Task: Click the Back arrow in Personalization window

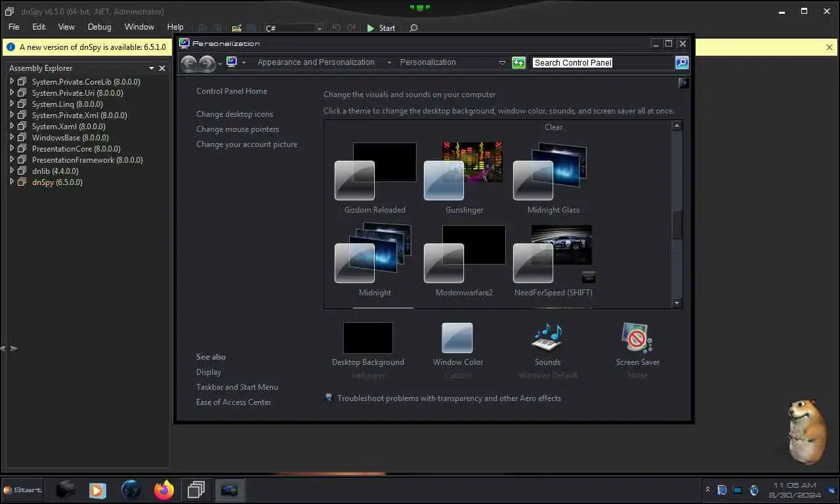Action: [189, 63]
